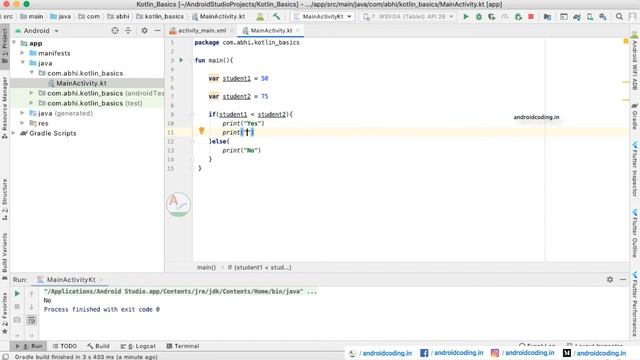Click the yellow intention lightbulb on line 11
The width and height of the screenshot is (640, 360).
click(x=202, y=131)
